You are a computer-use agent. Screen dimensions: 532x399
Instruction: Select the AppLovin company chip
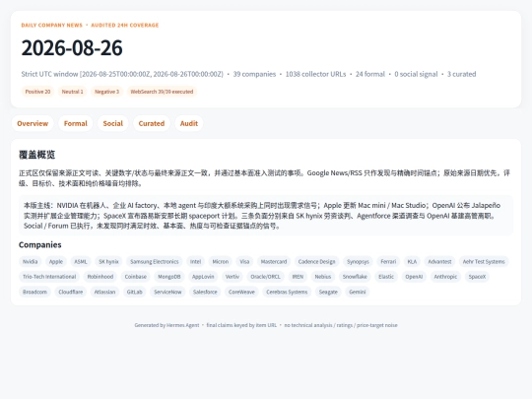click(203, 277)
